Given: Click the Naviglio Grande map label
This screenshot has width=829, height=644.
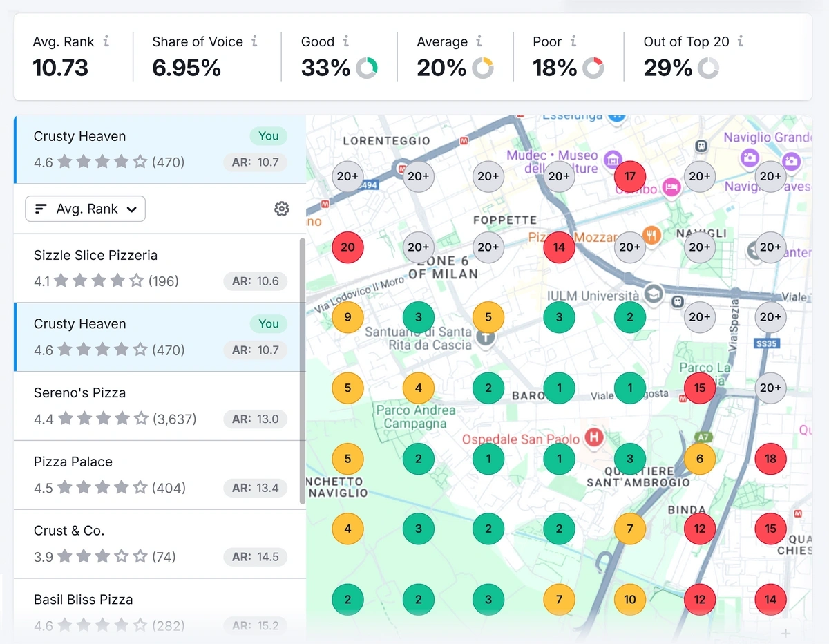Looking at the screenshot, I should (x=767, y=138).
